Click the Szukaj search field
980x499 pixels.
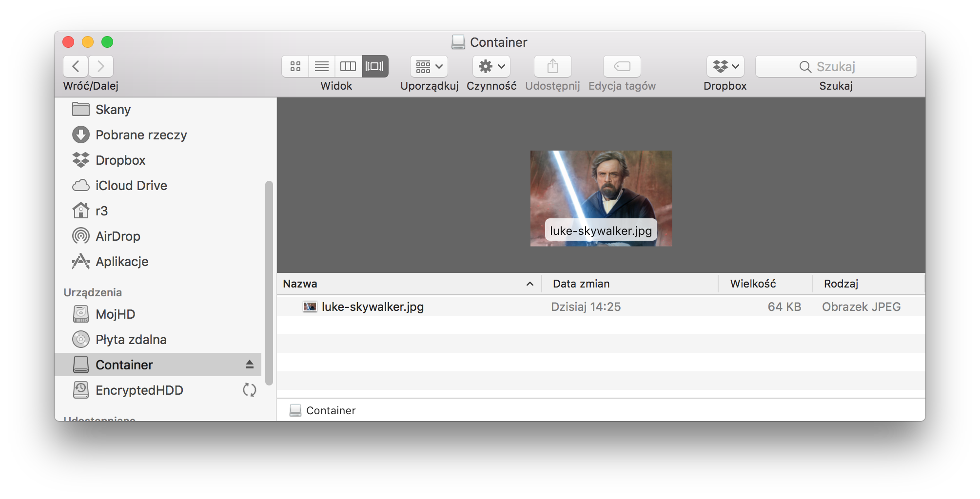[836, 66]
